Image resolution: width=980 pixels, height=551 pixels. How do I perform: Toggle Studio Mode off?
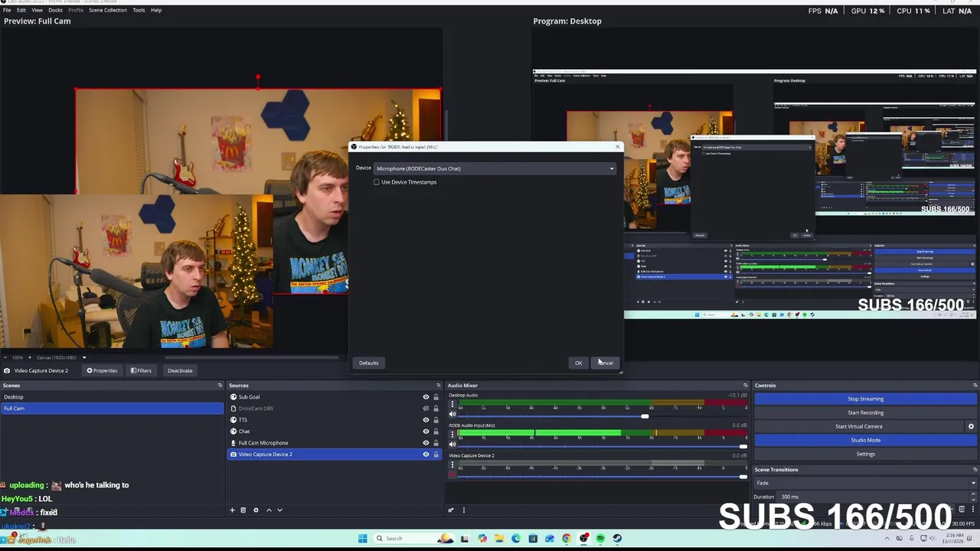point(865,440)
